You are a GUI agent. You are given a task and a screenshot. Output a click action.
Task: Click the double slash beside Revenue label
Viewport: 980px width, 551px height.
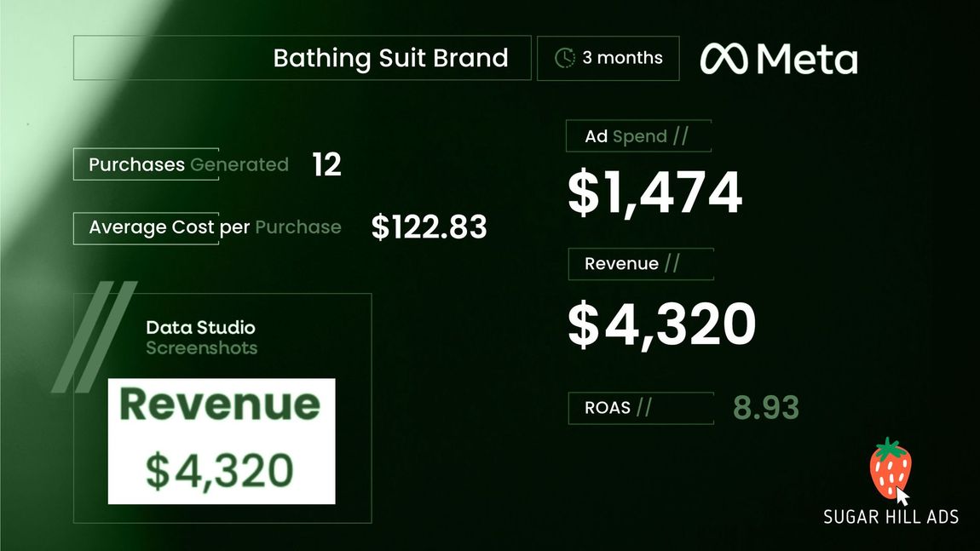click(672, 263)
